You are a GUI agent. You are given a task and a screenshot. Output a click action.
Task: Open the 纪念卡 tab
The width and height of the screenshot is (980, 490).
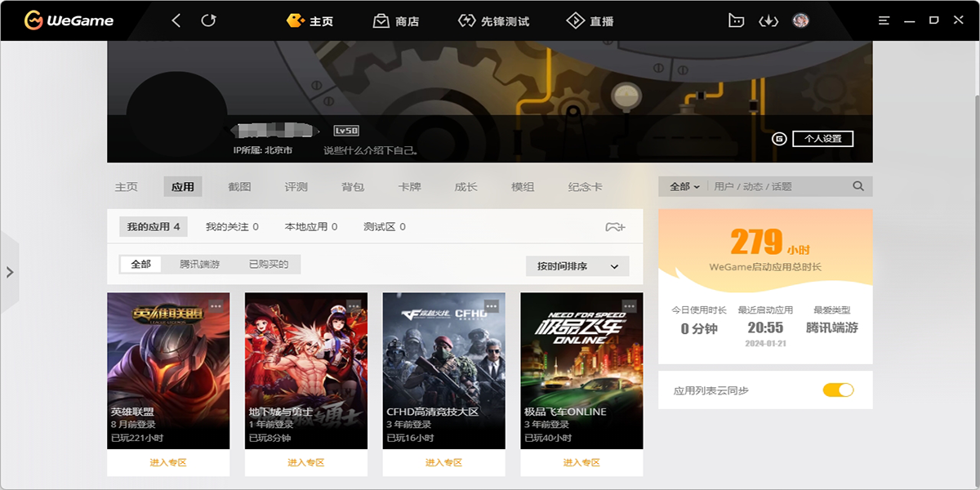pyautogui.click(x=585, y=187)
